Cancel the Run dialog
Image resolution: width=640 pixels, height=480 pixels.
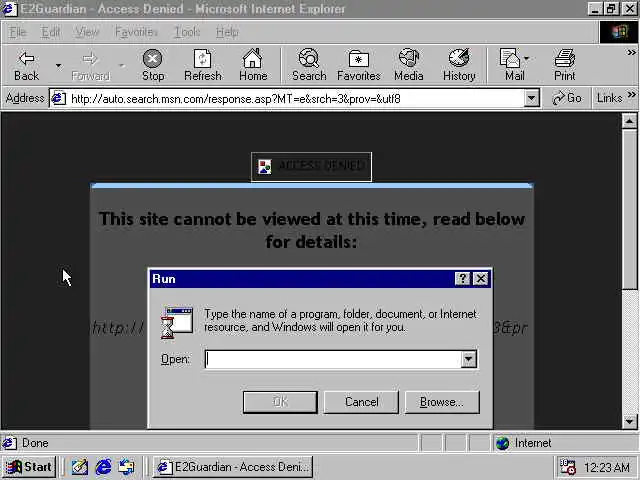pos(361,402)
